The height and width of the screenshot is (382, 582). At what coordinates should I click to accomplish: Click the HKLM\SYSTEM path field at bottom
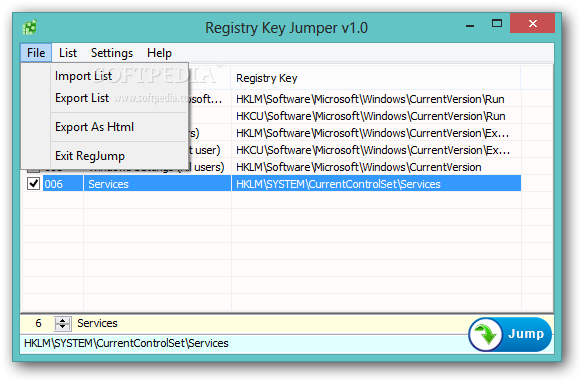(x=245, y=343)
